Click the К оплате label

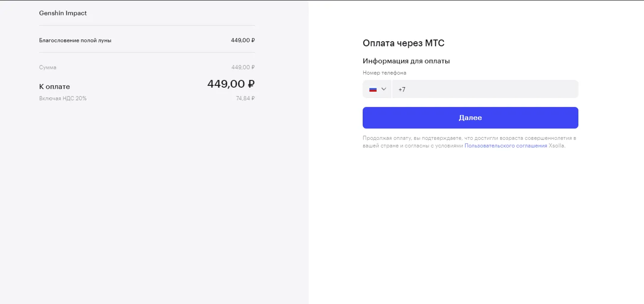tap(54, 87)
